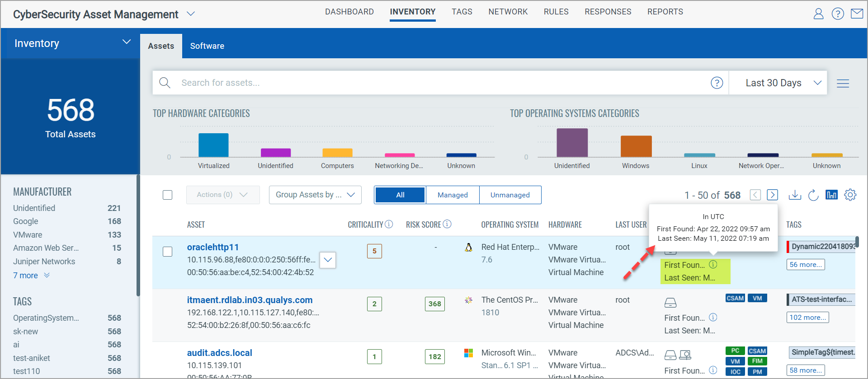Image resolution: width=868 pixels, height=379 pixels.
Task: Click the Virtualized hardware bar
Action: point(213,145)
